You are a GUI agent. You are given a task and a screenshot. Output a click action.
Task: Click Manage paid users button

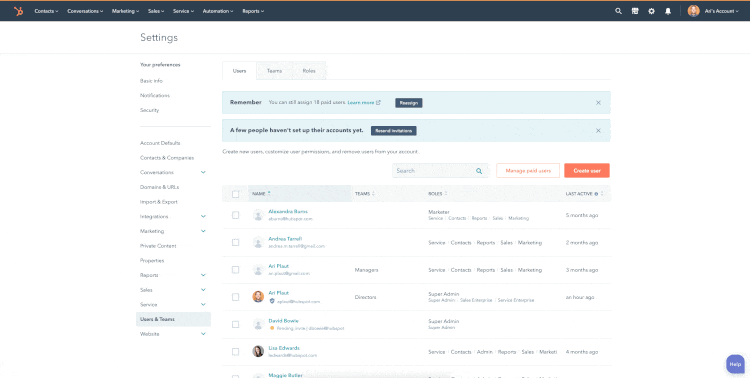tap(528, 171)
